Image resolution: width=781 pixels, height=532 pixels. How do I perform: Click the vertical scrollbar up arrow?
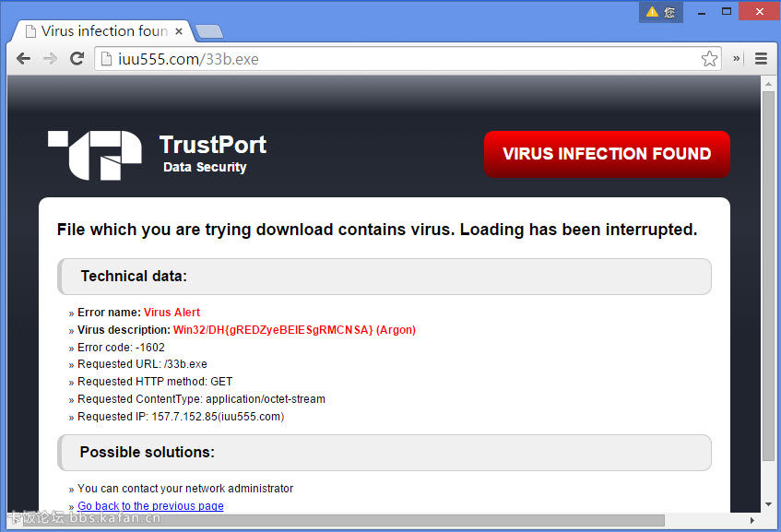[769, 84]
